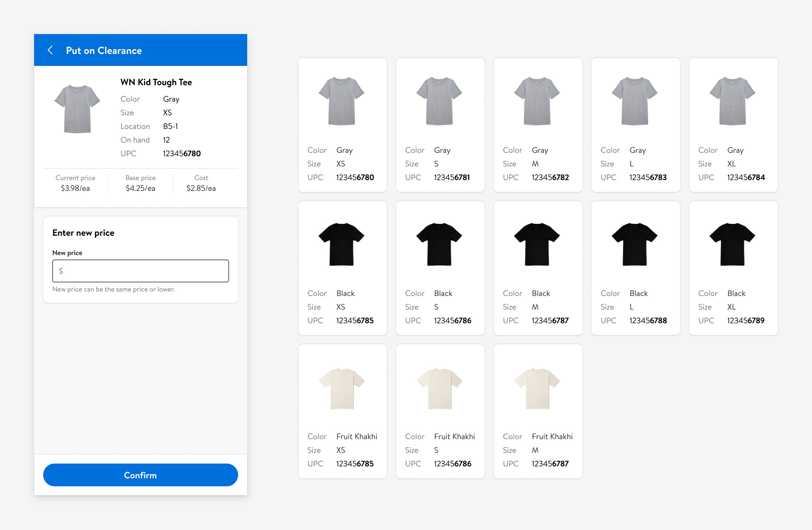Screen dimensions: 812x530
Task: Pick the Black size M tee card
Action: click(x=538, y=268)
